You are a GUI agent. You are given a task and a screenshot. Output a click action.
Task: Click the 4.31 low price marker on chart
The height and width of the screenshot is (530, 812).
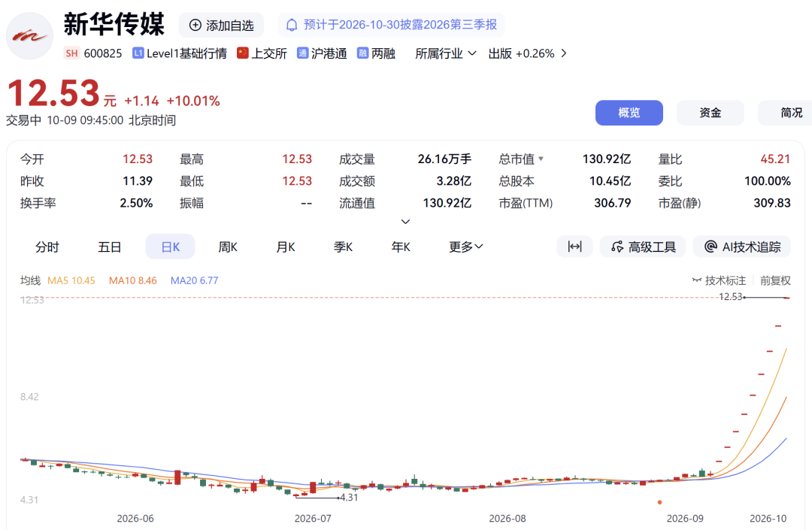[x=349, y=498]
